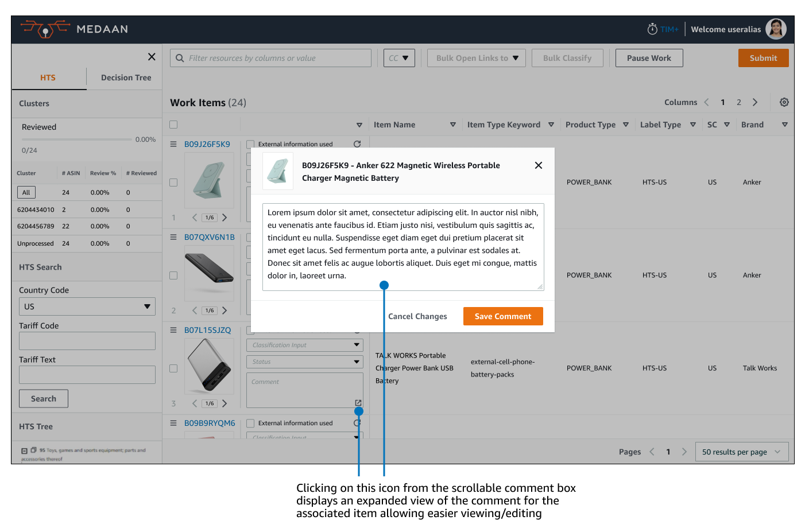Show next image for B07L15SJZQ
Image resolution: width=805 pixels, height=532 pixels.
coord(225,403)
